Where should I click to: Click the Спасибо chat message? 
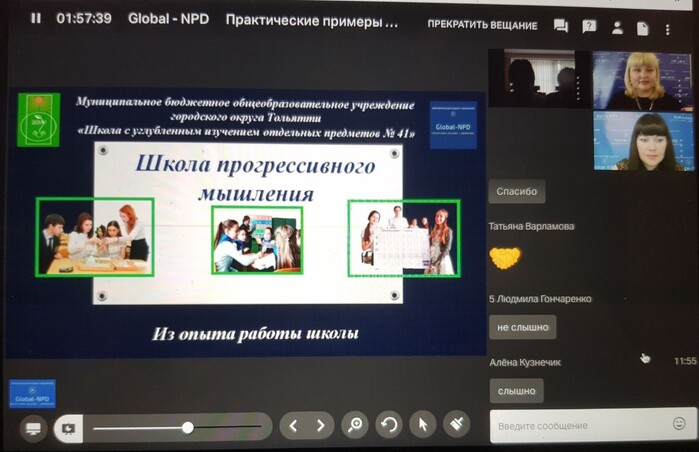517,192
